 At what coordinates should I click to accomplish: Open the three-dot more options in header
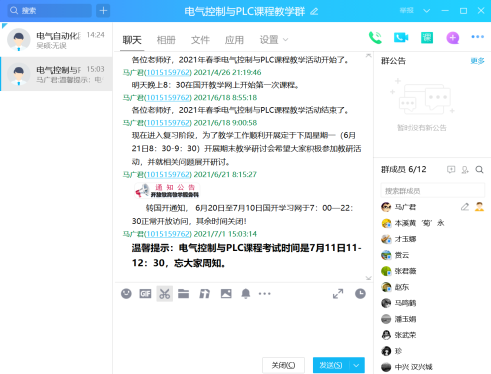[477, 37]
